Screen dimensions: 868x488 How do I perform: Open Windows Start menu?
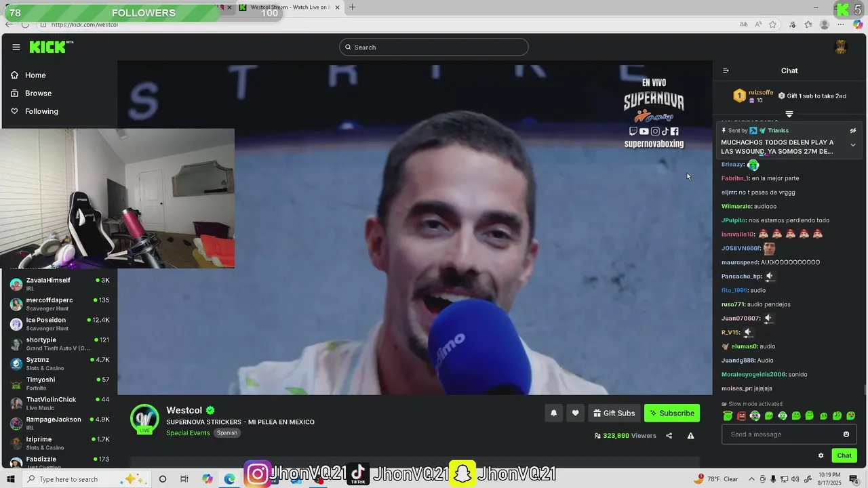12,479
